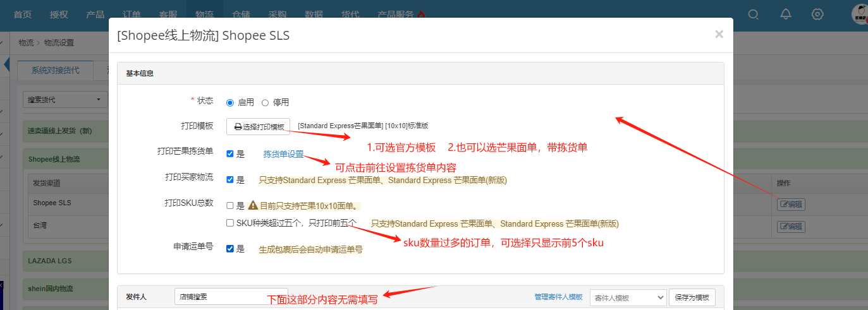Select the 启用 status radio button
The height and width of the screenshot is (310, 868).
230,102
